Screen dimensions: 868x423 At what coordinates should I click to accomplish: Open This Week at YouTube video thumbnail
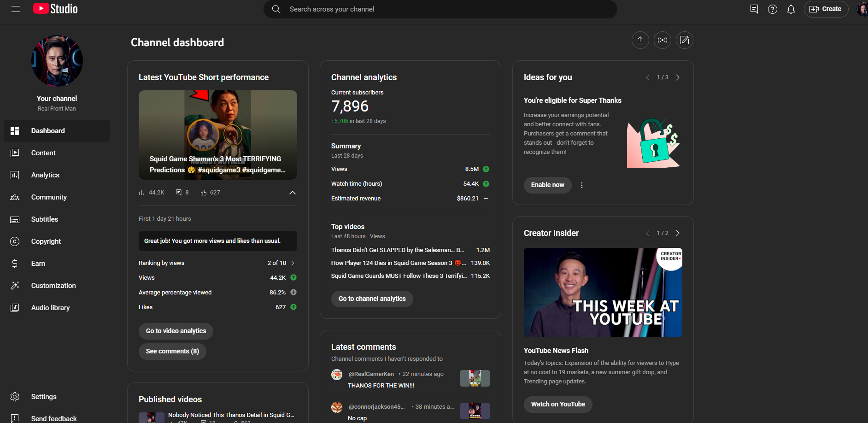click(x=603, y=293)
